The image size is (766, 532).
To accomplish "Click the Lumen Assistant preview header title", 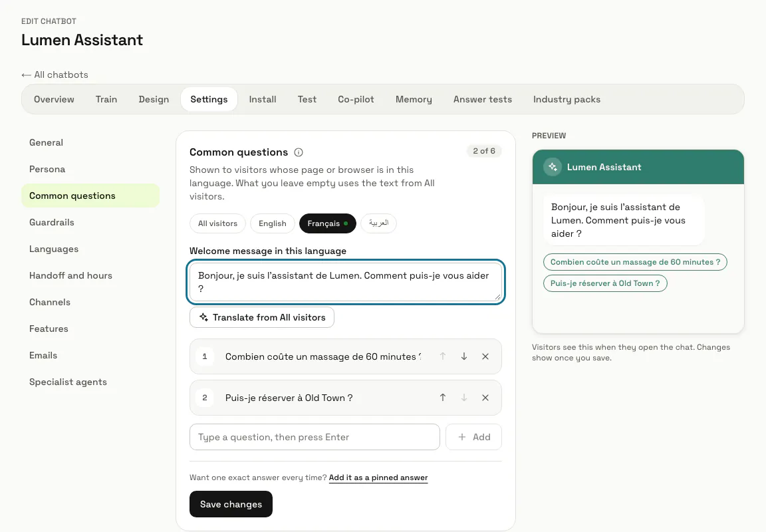I will (604, 167).
